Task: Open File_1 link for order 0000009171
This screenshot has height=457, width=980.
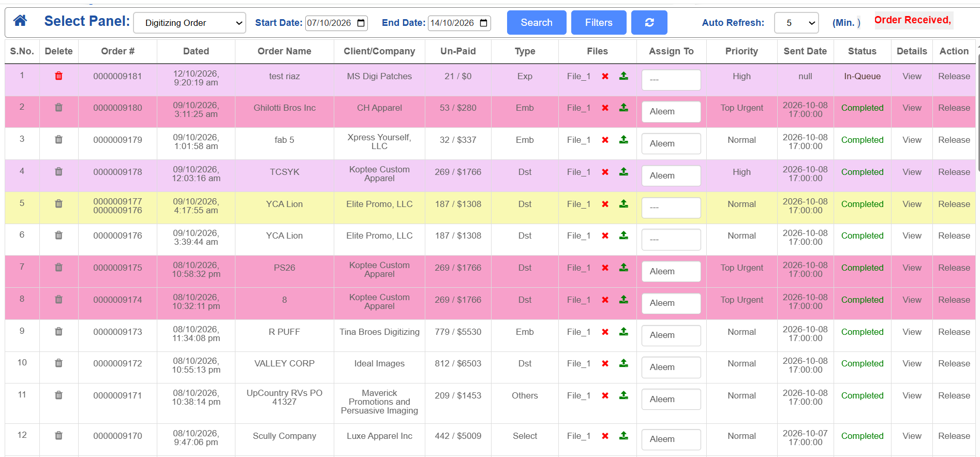Action: point(578,395)
